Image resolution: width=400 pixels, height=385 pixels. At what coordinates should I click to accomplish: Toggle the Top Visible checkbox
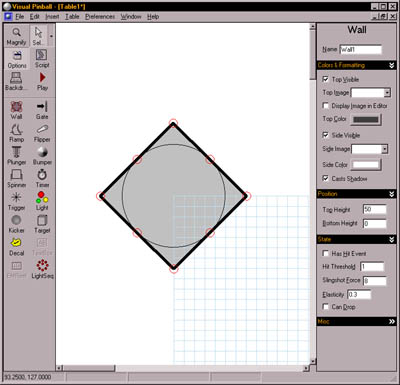tap(326, 79)
